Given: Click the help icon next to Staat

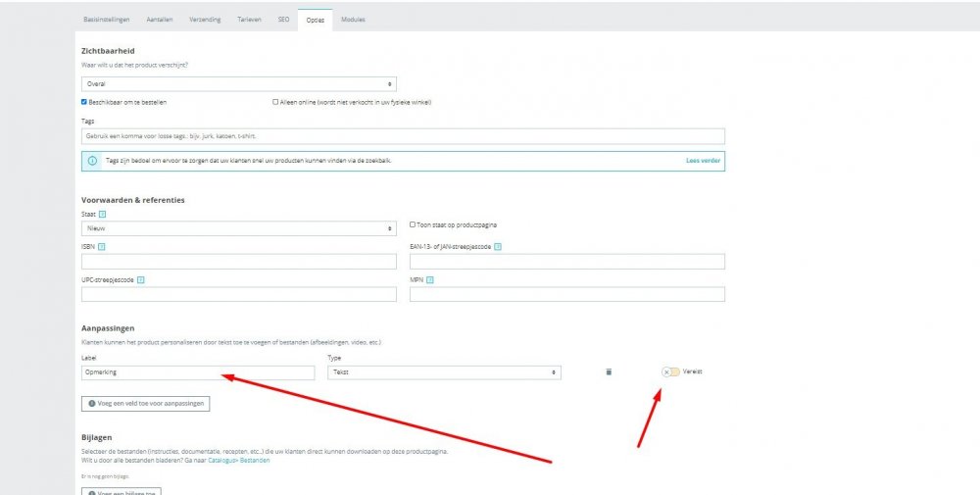Looking at the screenshot, I should pyautogui.click(x=103, y=214).
